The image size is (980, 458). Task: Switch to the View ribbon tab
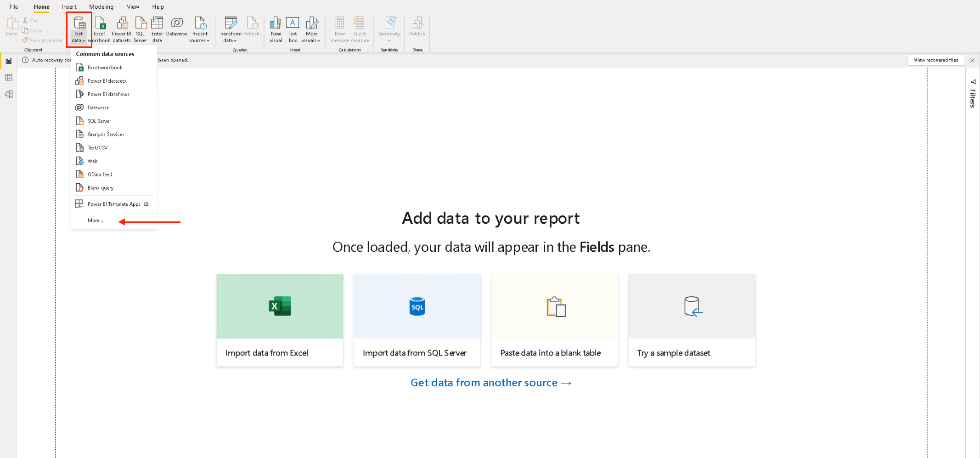[133, 7]
